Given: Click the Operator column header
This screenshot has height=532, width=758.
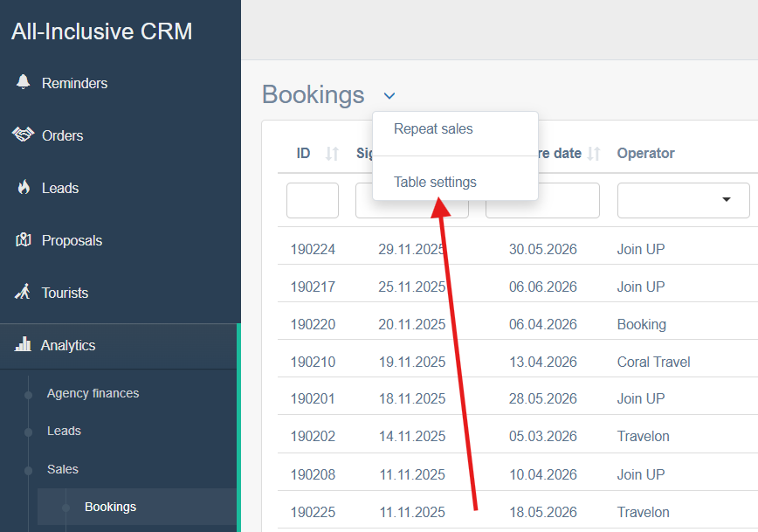Looking at the screenshot, I should [x=645, y=153].
